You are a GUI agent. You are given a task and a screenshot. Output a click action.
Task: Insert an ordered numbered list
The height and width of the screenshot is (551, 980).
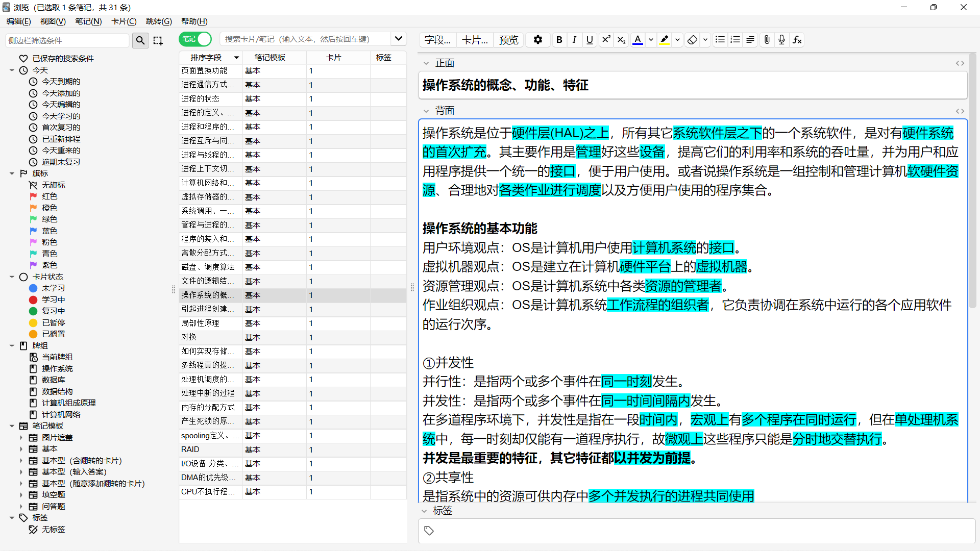pos(736,40)
